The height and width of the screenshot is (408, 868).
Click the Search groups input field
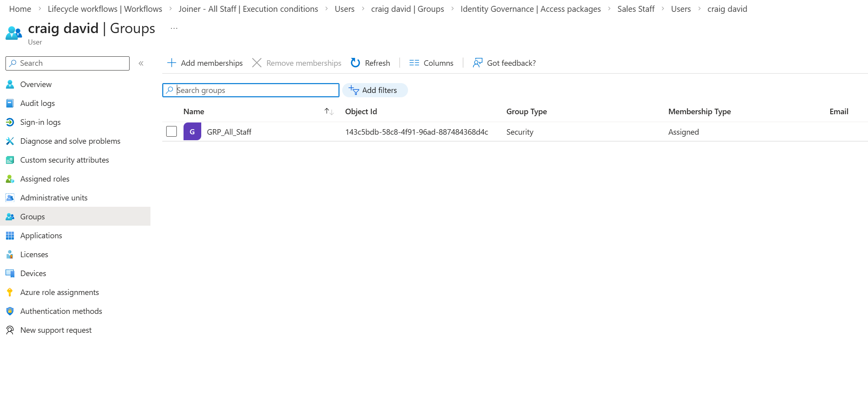coord(251,90)
